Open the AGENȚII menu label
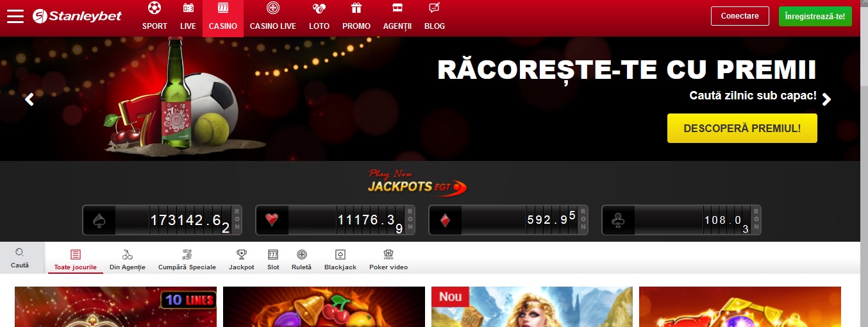868x327 pixels. (x=397, y=26)
